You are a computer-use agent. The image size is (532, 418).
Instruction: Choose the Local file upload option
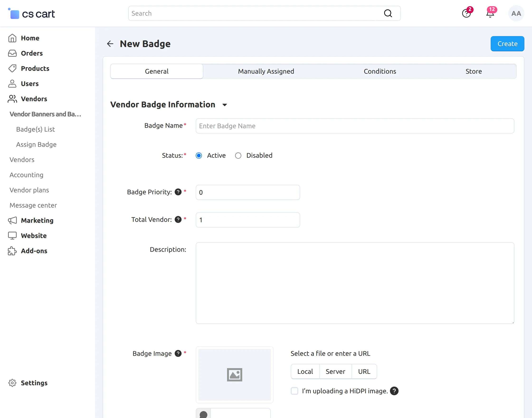[x=305, y=371]
